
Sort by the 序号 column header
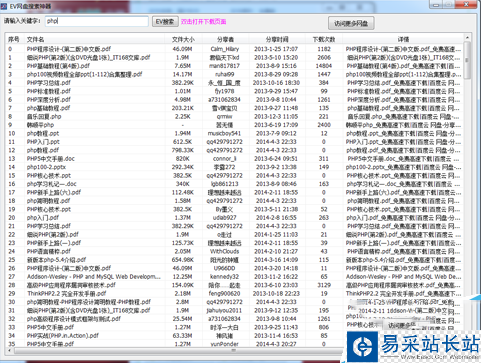(13, 39)
